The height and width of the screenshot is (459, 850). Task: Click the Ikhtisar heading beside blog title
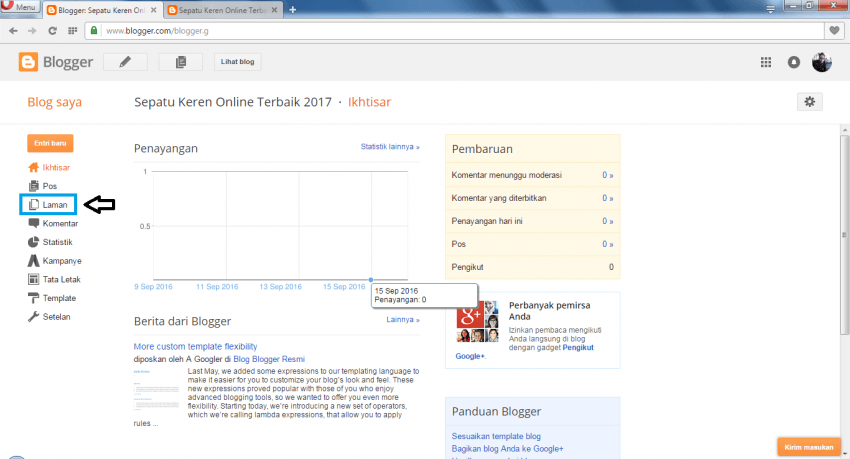[369, 102]
